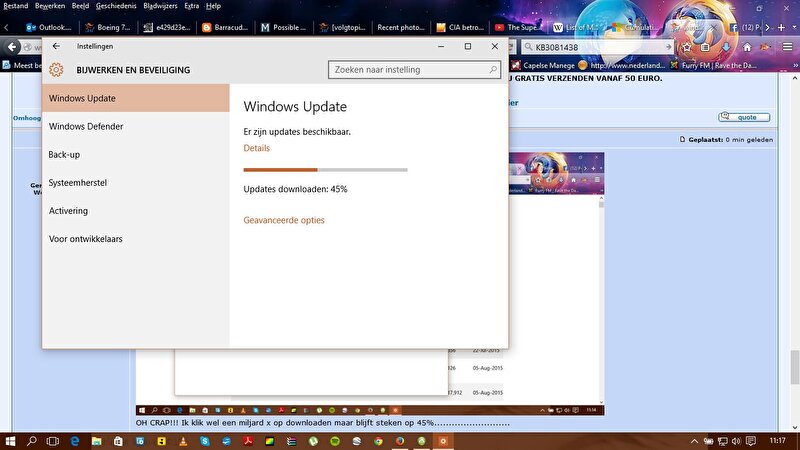Image resolution: width=800 pixels, height=450 pixels.
Task: Switch to the Outlook browser tab
Action: coord(48,27)
